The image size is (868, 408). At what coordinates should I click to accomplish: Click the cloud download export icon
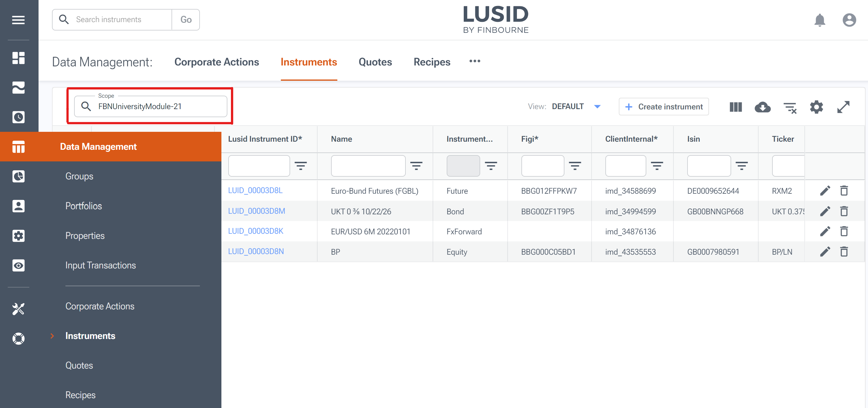coord(763,107)
